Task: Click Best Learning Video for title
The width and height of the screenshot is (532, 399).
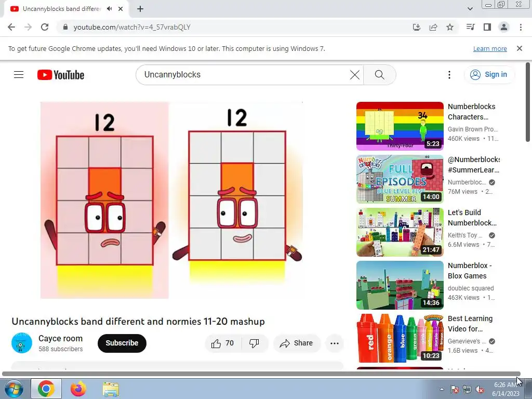Action: [470, 323]
